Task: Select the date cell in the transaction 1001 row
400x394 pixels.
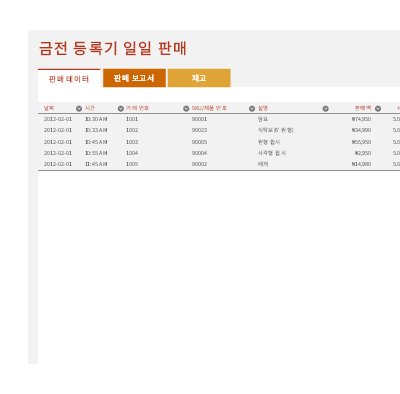Action: tap(58, 119)
